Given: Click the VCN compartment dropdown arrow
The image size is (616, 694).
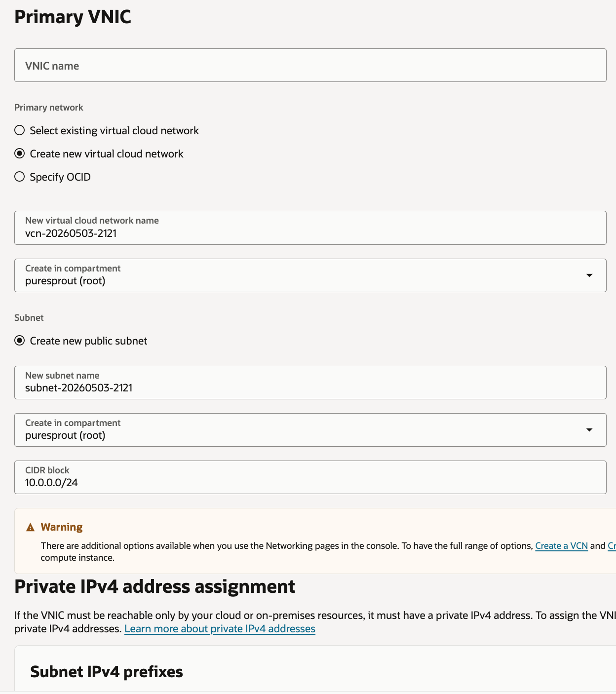Looking at the screenshot, I should click(589, 275).
